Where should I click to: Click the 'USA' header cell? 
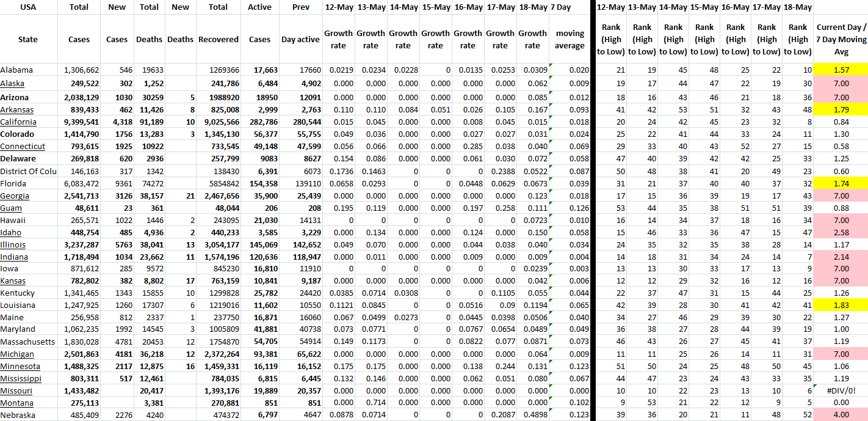(x=28, y=7)
